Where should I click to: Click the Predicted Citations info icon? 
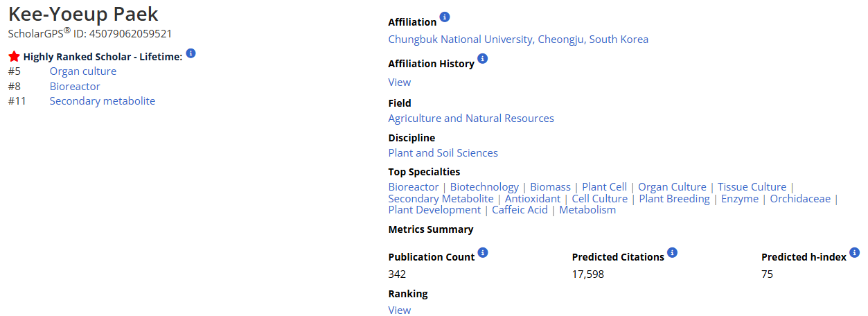tap(672, 252)
